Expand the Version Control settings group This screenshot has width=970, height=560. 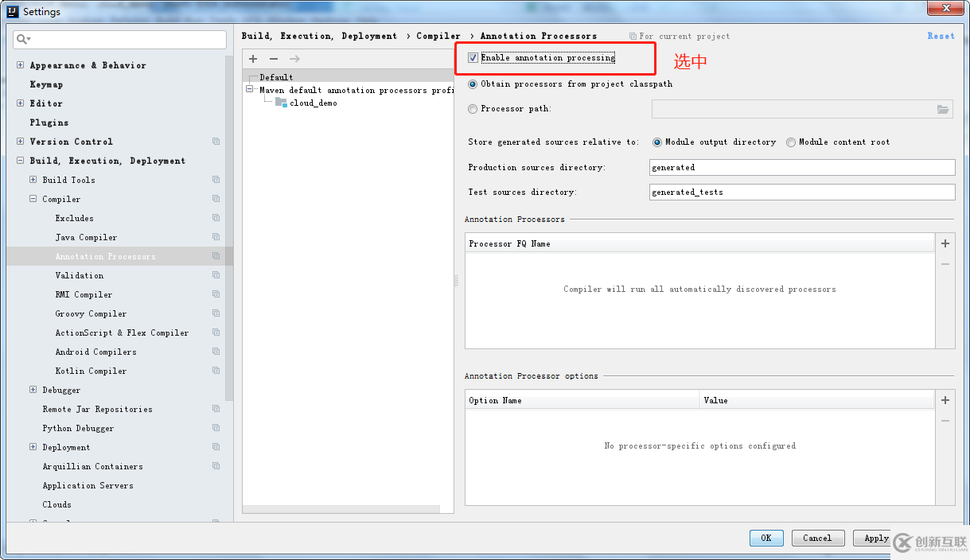point(21,142)
